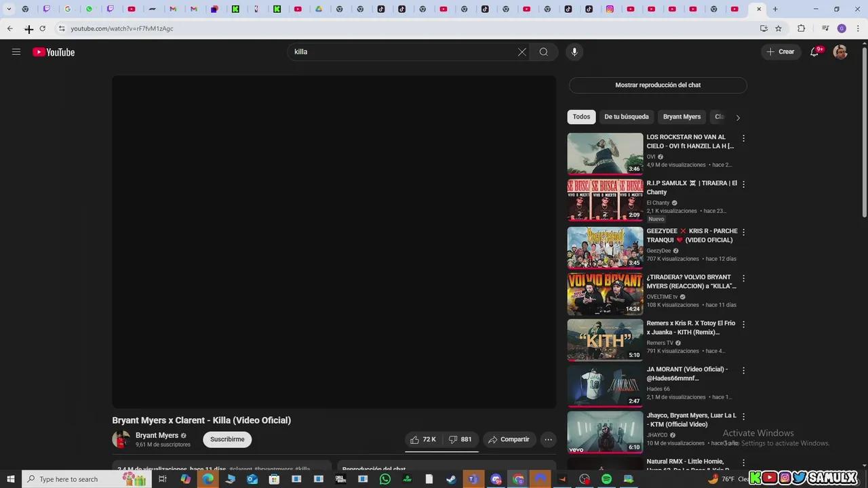Click the Killa (Video Oficial) video title
This screenshot has height=488, width=868.
[x=201, y=420]
